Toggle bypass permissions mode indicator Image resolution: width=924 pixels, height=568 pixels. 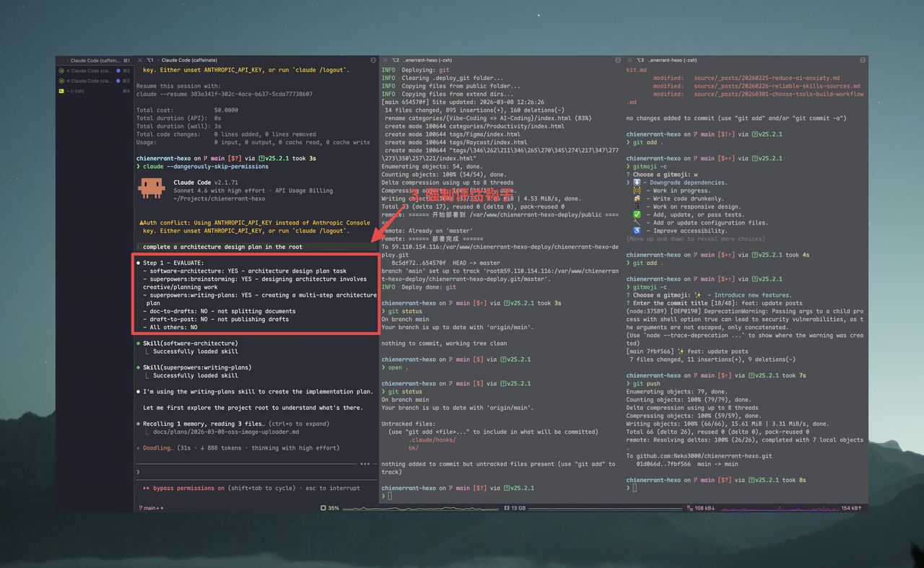184,488
